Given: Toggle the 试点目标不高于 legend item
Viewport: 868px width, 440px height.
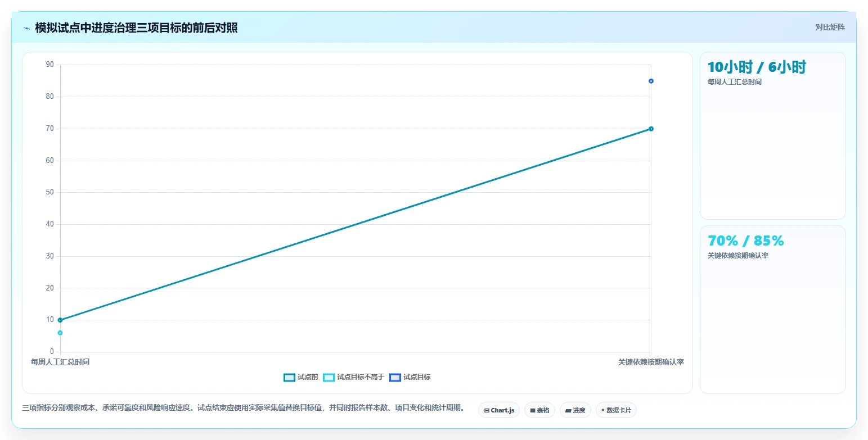Looking at the screenshot, I should click(354, 377).
